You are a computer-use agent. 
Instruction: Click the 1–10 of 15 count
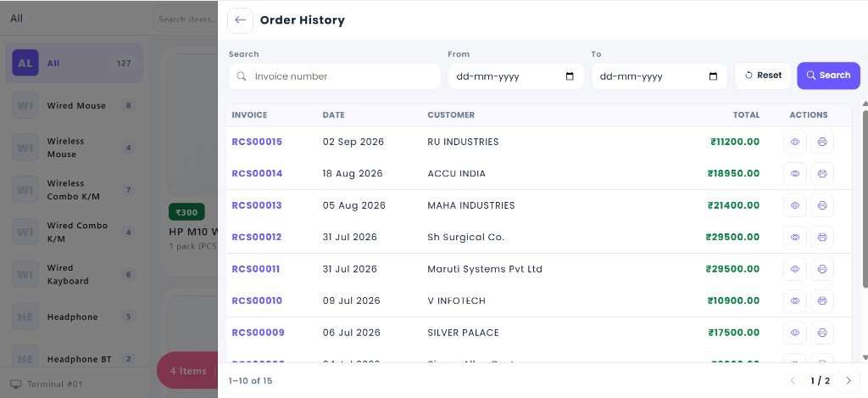coord(250,381)
